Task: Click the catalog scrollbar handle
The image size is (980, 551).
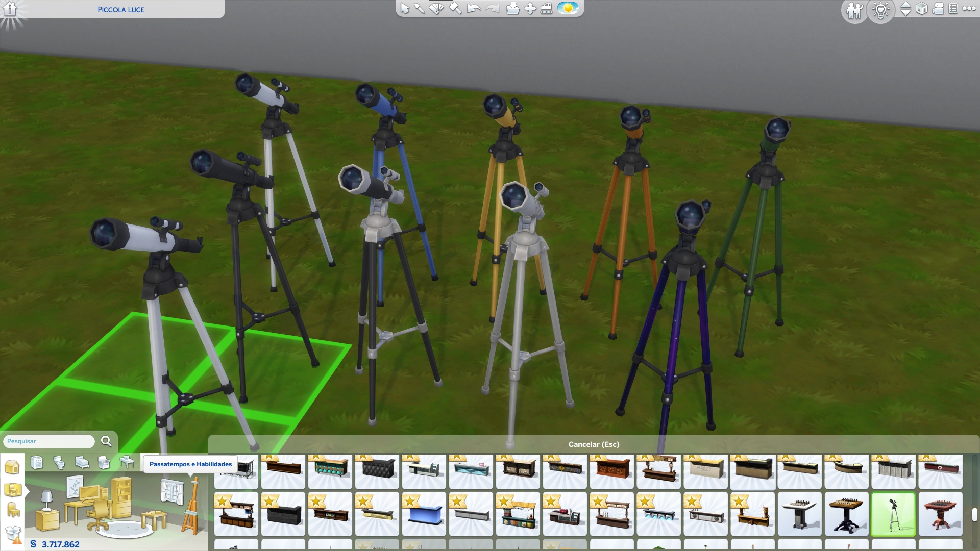Action: tap(974, 515)
